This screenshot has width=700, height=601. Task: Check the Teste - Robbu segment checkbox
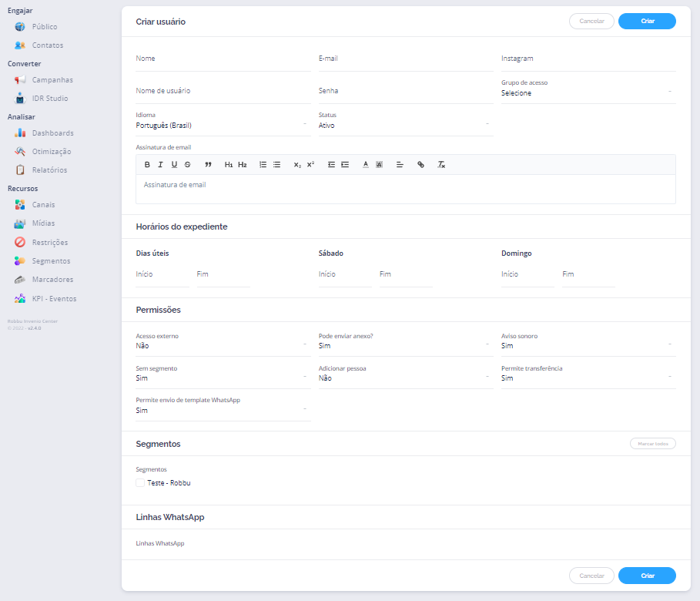140,483
